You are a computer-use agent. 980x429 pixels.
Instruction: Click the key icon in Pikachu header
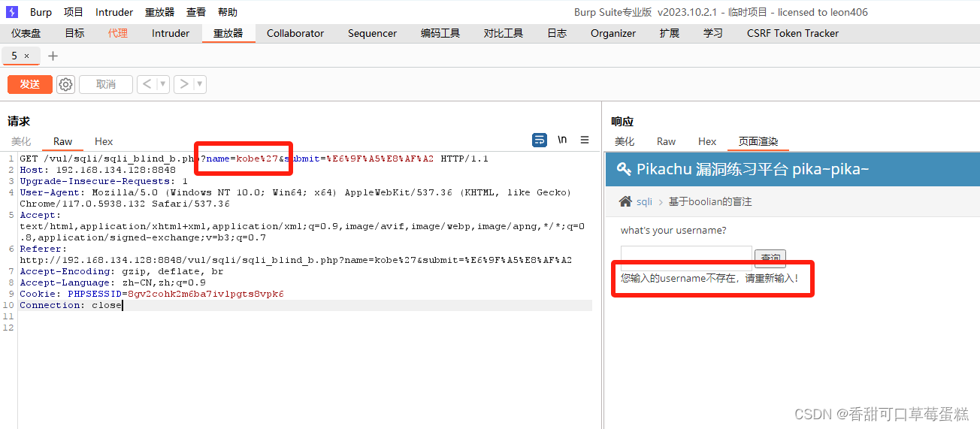tap(624, 169)
